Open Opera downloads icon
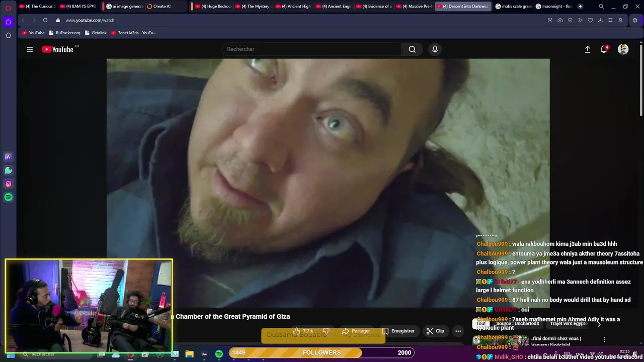The height and width of the screenshot is (362, 644). (600, 20)
